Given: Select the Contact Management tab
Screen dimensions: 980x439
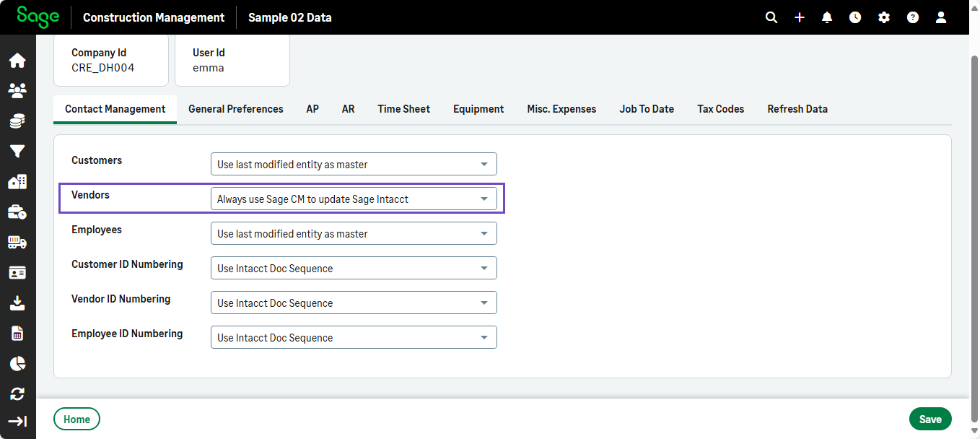Looking at the screenshot, I should 115,109.
